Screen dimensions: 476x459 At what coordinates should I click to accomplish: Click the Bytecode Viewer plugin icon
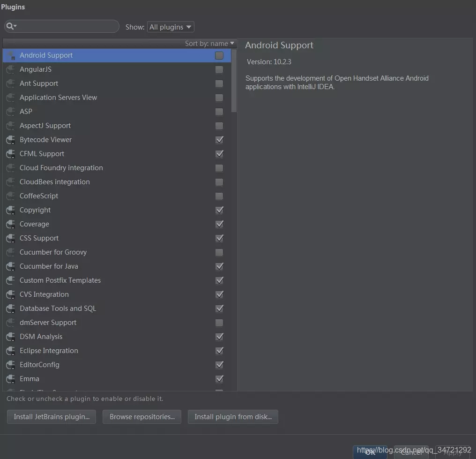click(x=11, y=140)
